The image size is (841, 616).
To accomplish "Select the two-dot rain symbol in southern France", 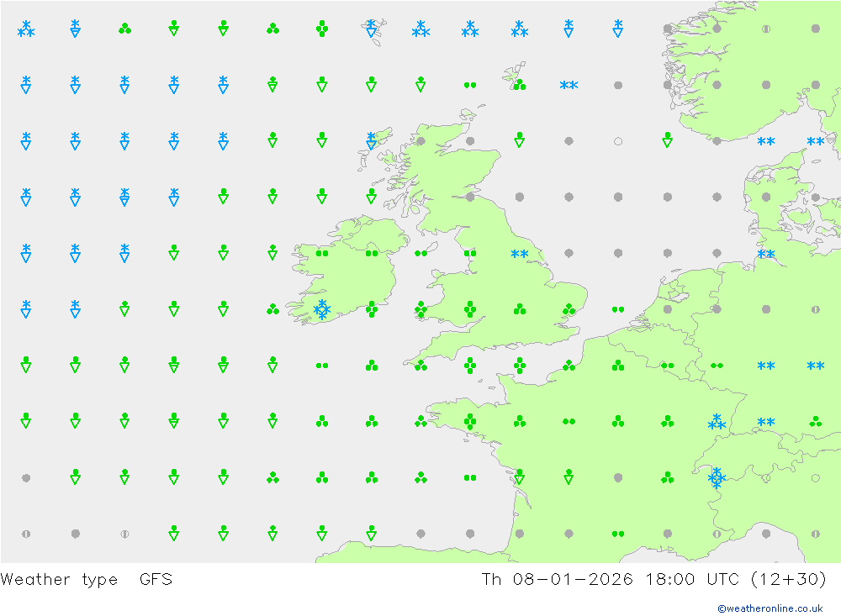I will [x=618, y=534].
